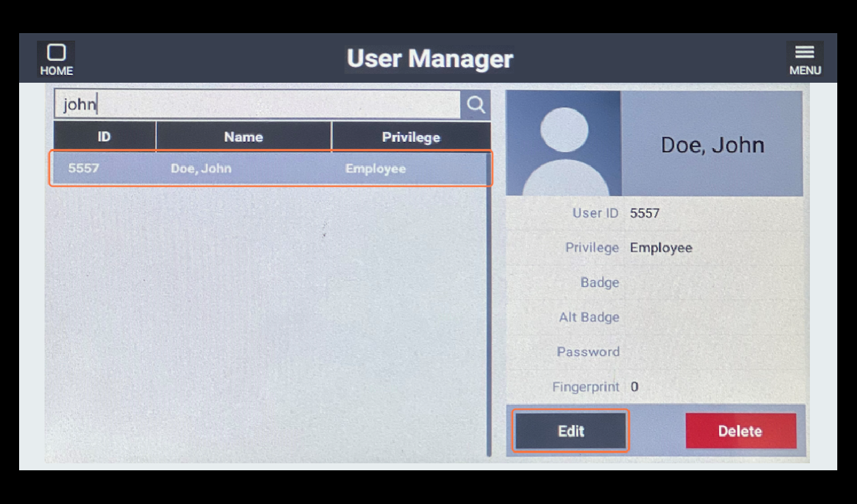
Task: Click the Privilege column header
Action: point(411,137)
